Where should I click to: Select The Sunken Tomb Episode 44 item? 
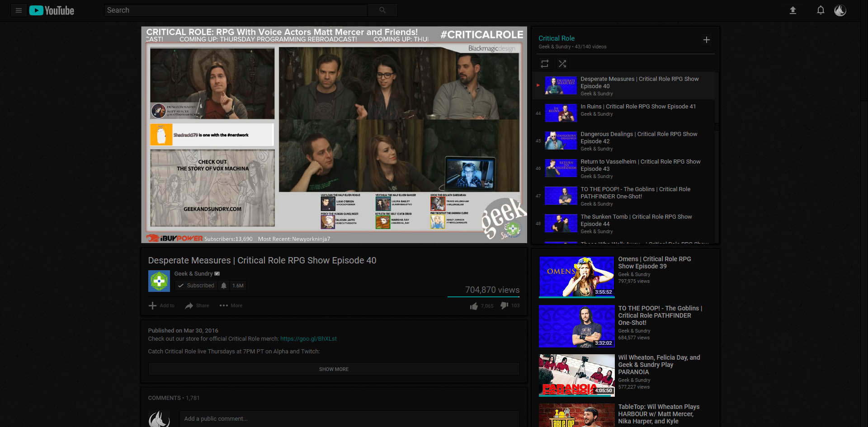pyautogui.click(x=624, y=223)
